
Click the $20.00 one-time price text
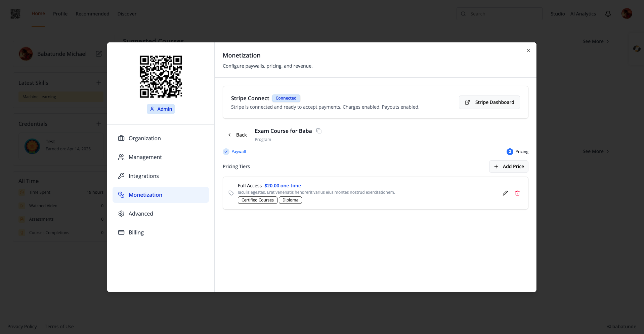click(x=283, y=186)
